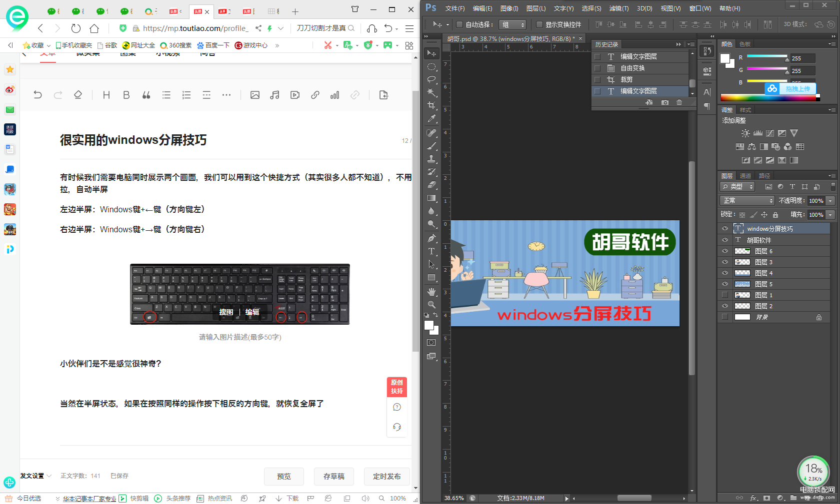Click browser home icon
This screenshot has height=504, width=840.
(94, 28)
